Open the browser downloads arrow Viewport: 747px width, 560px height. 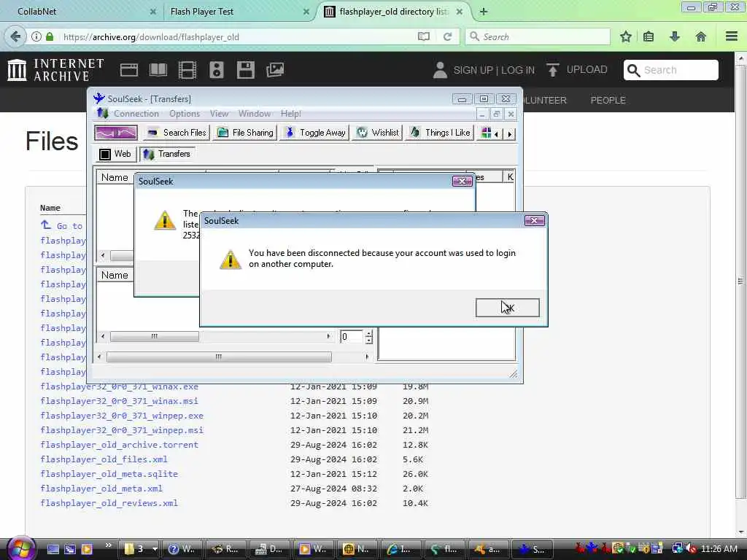pyautogui.click(x=675, y=36)
